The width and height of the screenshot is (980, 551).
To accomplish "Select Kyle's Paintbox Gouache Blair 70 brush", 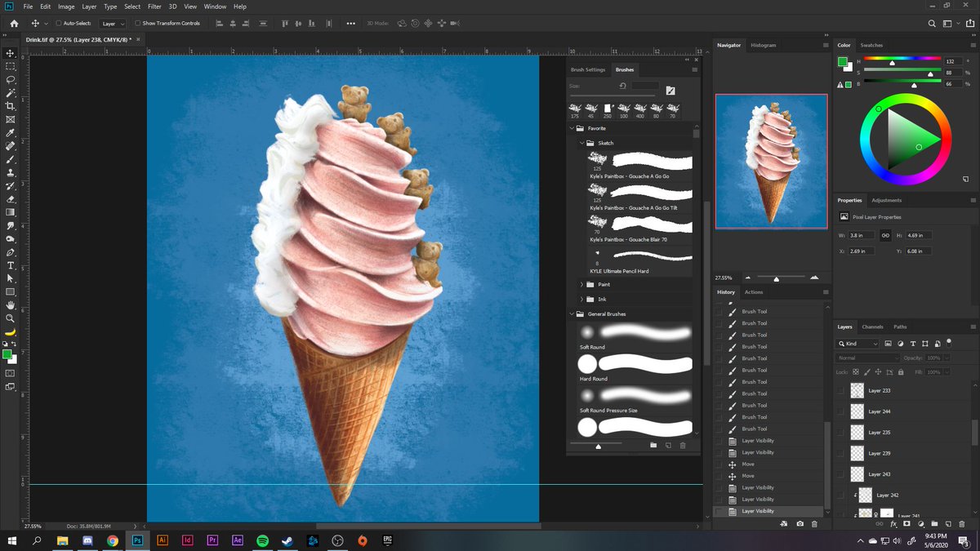I will [x=635, y=229].
